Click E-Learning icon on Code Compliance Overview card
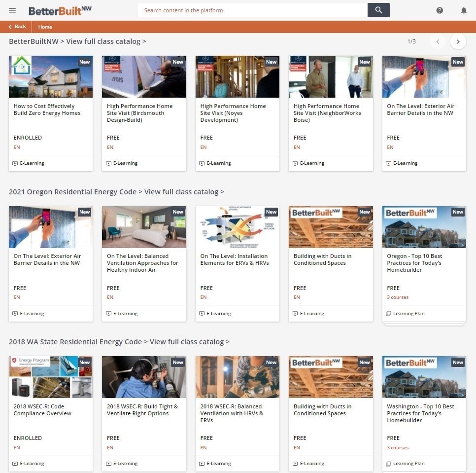This screenshot has width=476, height=473. (x=15, y=464)
